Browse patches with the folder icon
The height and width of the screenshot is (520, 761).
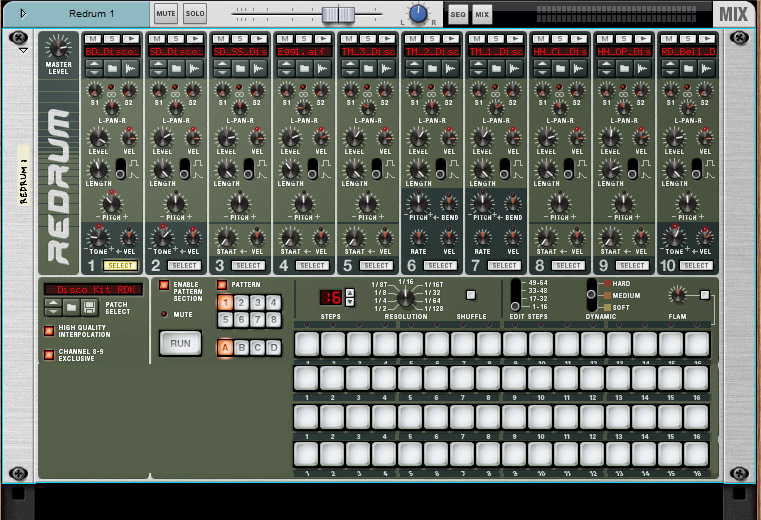click(x=71, y=307)
